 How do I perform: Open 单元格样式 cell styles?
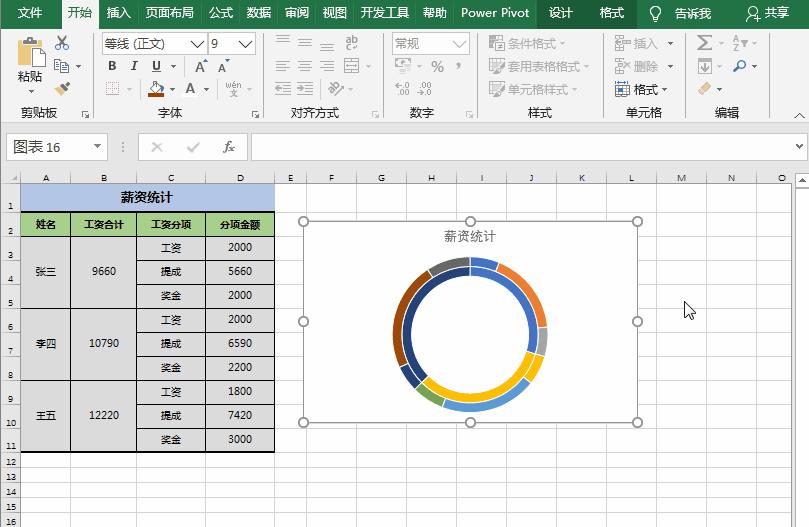tap(532, 89)
